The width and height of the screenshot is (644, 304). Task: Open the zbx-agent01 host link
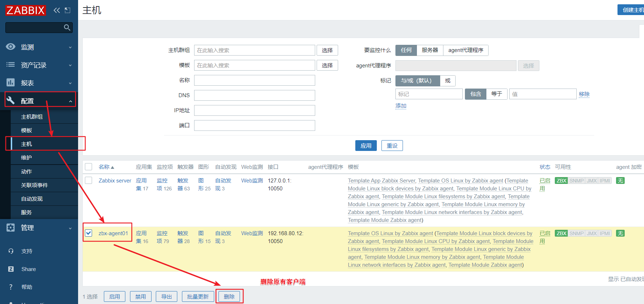tap(113, 233)
